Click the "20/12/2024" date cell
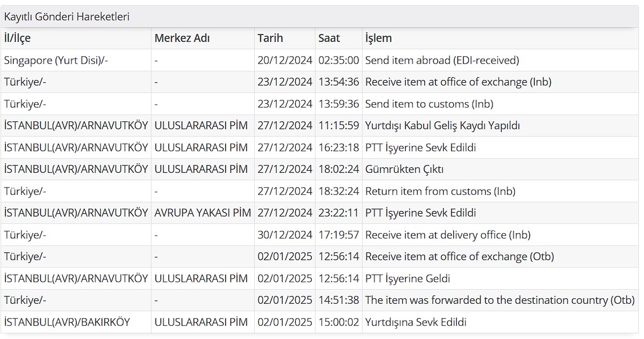The height and width of the screenshot is (339, 644). click(x=285, y=60)
